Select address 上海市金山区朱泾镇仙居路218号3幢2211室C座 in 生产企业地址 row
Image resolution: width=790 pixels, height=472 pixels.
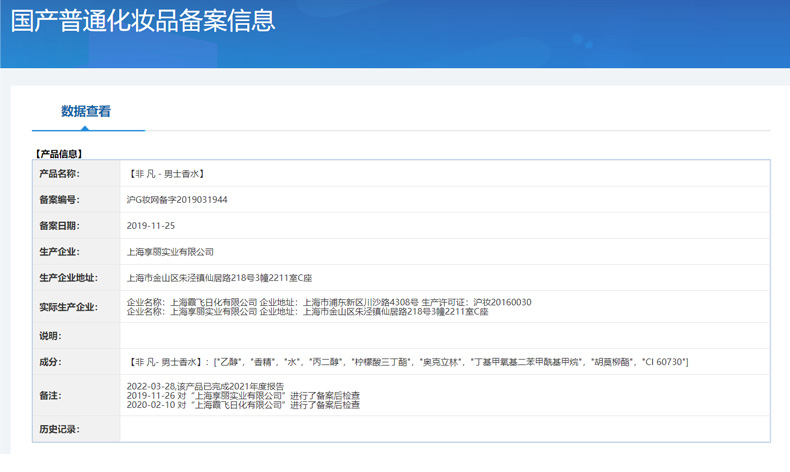[x=219, y=278]
